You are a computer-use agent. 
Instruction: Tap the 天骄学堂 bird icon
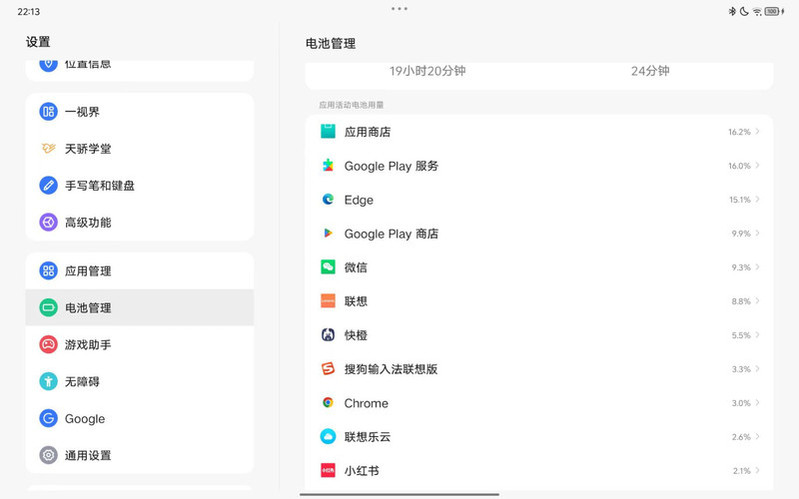[x=48, y=148]
